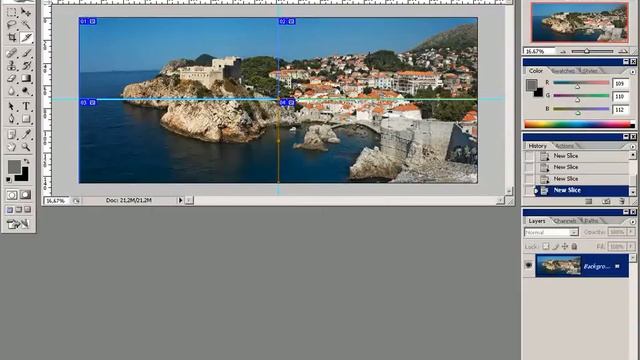Image resolution: width=640 pixels, height=360 pixels.
Task: Toggle lock all padlock
Action: coord(574,246)
